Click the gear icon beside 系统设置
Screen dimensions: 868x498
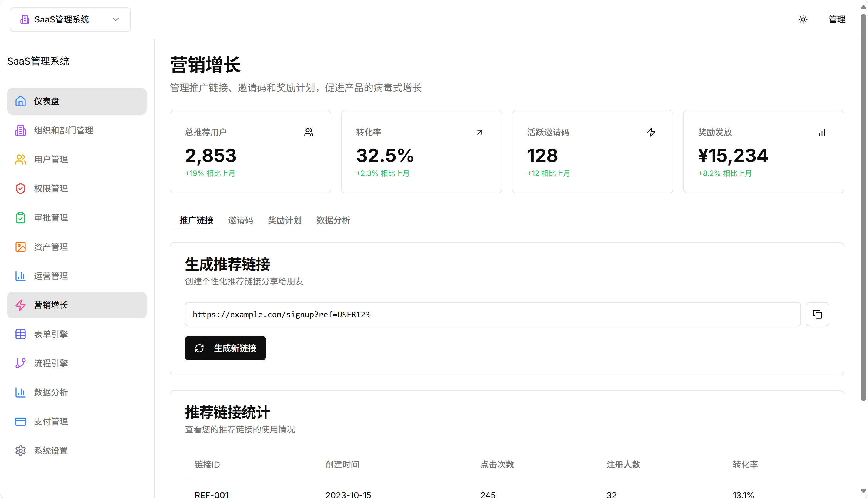coord(21,450)
